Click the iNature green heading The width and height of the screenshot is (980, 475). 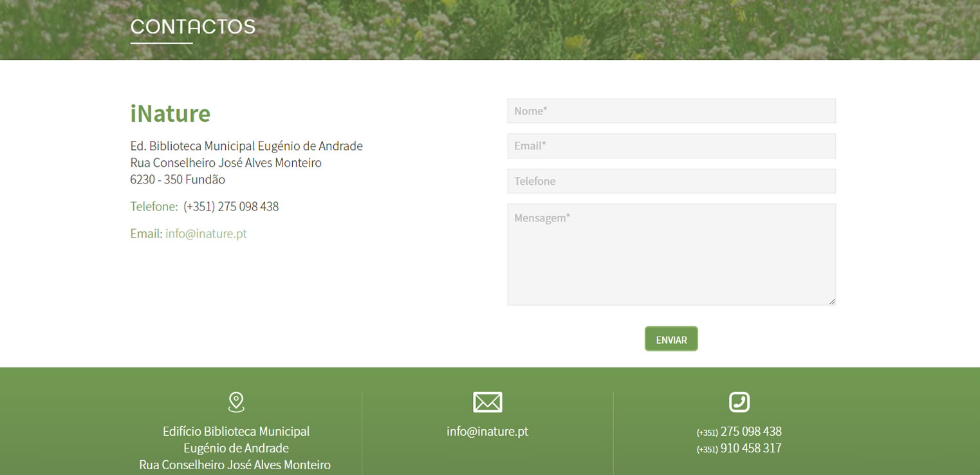pos(170,113)
